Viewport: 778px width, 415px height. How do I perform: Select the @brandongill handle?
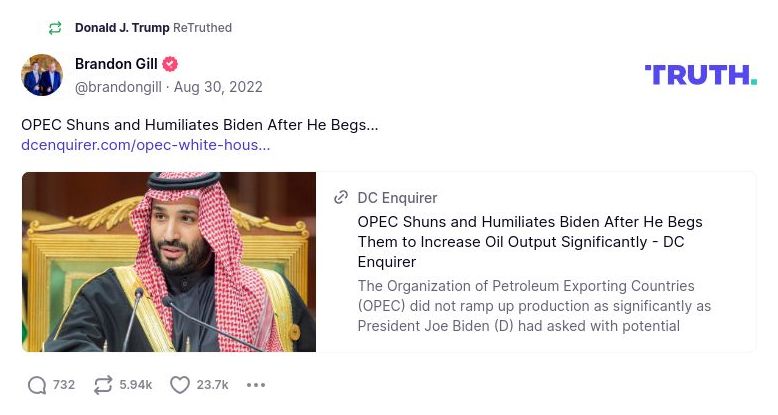point(118,87)
